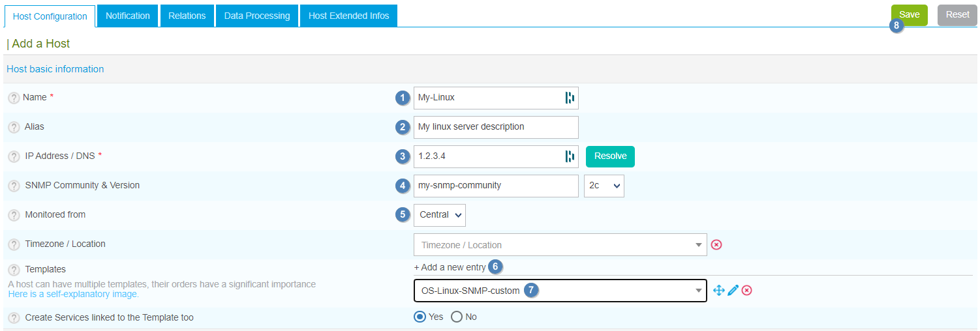This screenshot has height=331, width=980.
Task: Open the Host Extended Infos tab
Action: (348, 16)
